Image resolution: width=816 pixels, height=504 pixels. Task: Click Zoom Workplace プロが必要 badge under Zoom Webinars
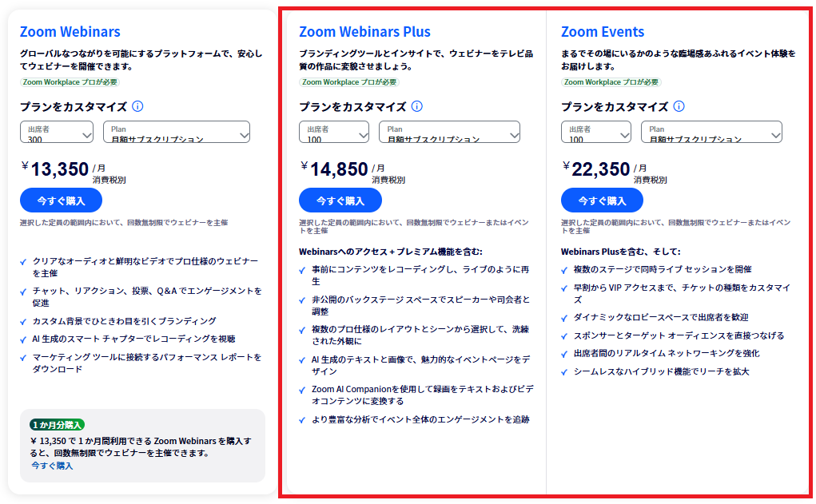[70, 81]
